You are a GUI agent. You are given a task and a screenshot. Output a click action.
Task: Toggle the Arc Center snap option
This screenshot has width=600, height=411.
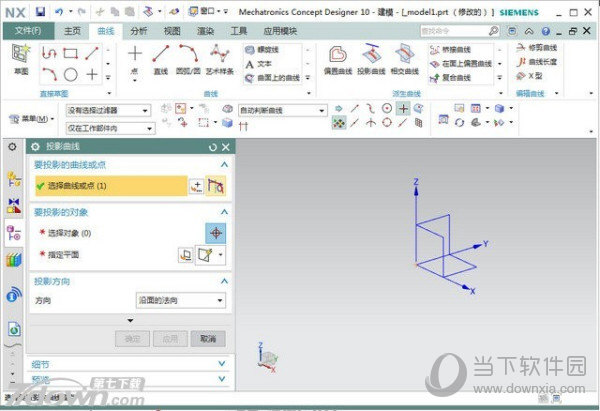(387, 109)
